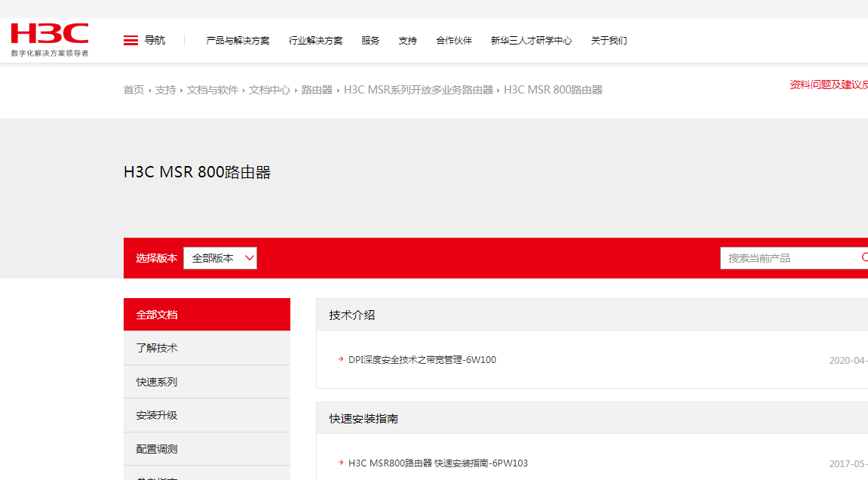
Task: Open the 全部版本 version dropdown
Action: click(x=220, y=258)
